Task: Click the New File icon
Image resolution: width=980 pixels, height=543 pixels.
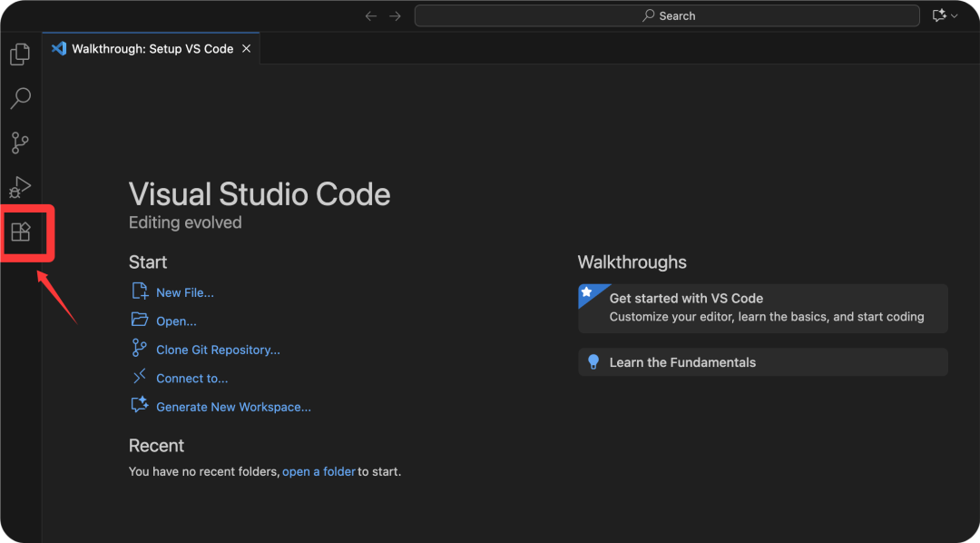Action: click(x=140, y=291)
